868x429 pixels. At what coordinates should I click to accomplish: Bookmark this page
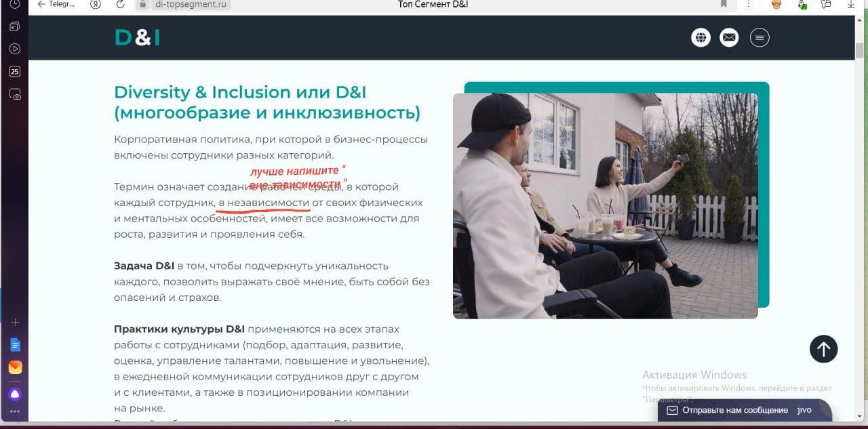pos(724,4)
